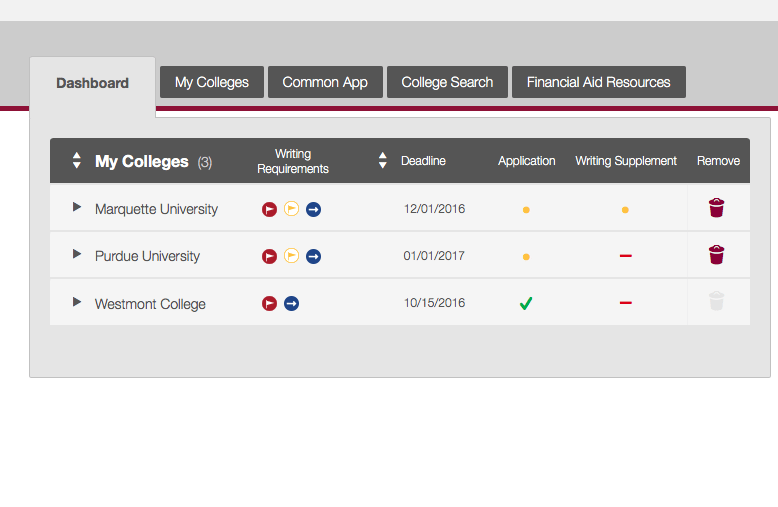The image size is (778, 507).
Task: Expand the Westmont College row
Action: [77, 301]
